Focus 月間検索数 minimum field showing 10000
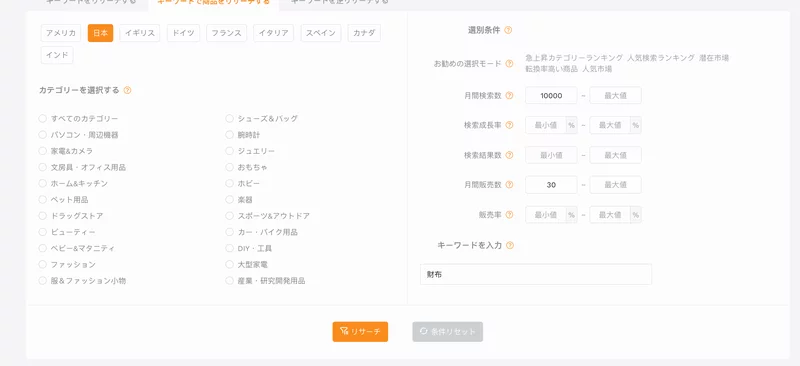This screenshot has height=366, width=800. tap(551, 95)
